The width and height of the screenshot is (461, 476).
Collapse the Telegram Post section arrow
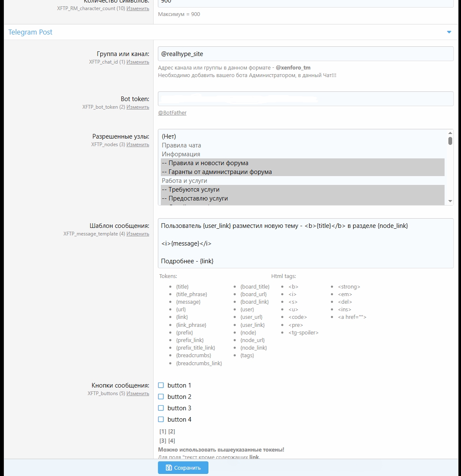click(449, 32)
